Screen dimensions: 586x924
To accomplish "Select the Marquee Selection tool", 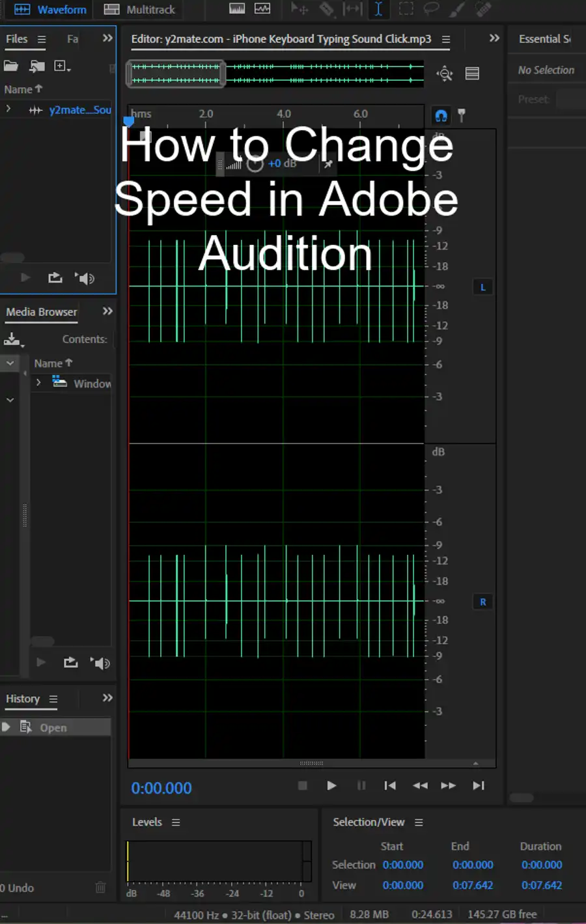I will [406, 9].
